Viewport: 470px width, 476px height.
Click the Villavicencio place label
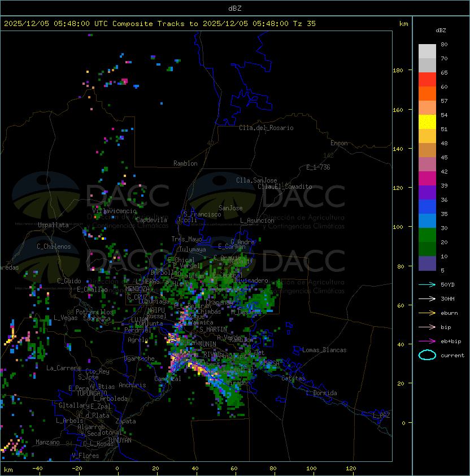pyautogui.click(x=114, y=211)
